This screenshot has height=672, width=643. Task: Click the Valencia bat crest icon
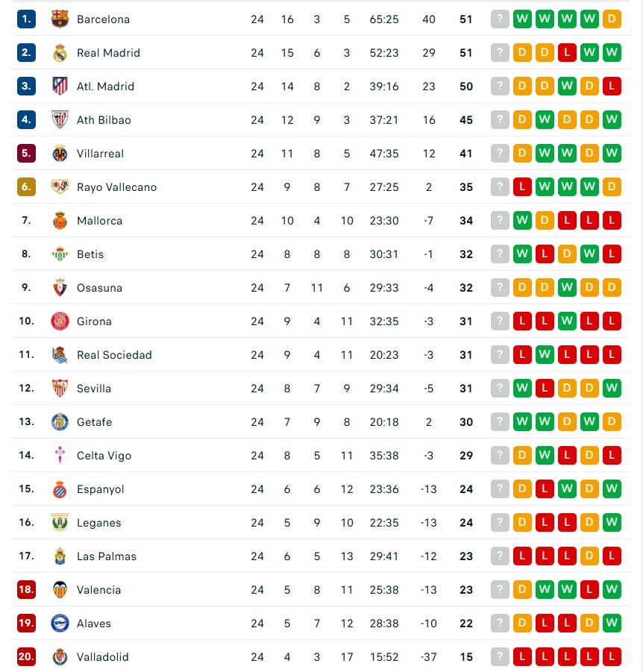point(60,590)
